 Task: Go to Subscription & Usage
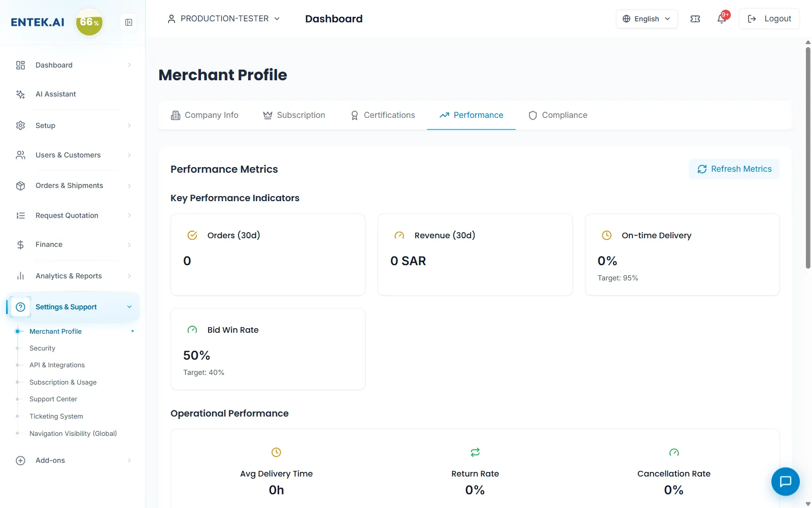63,383
